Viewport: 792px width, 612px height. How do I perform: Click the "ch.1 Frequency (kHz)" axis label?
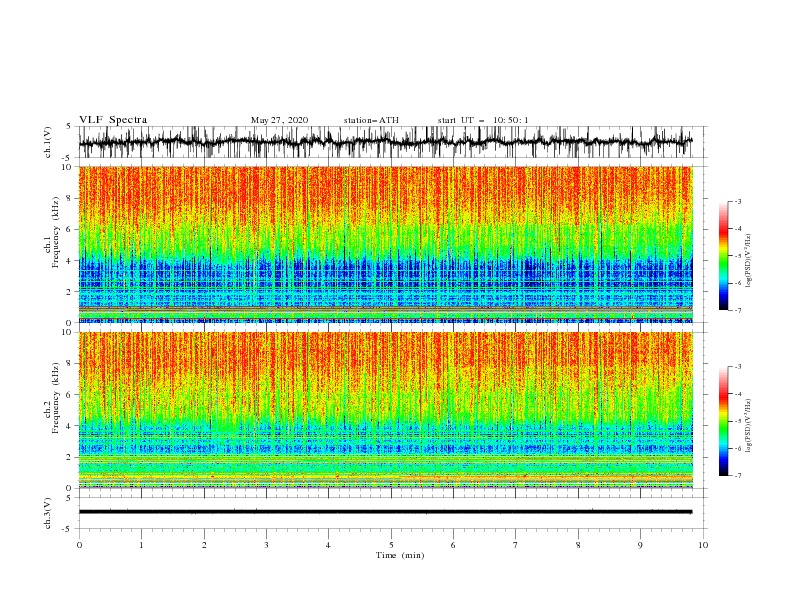tap(52, 233)
